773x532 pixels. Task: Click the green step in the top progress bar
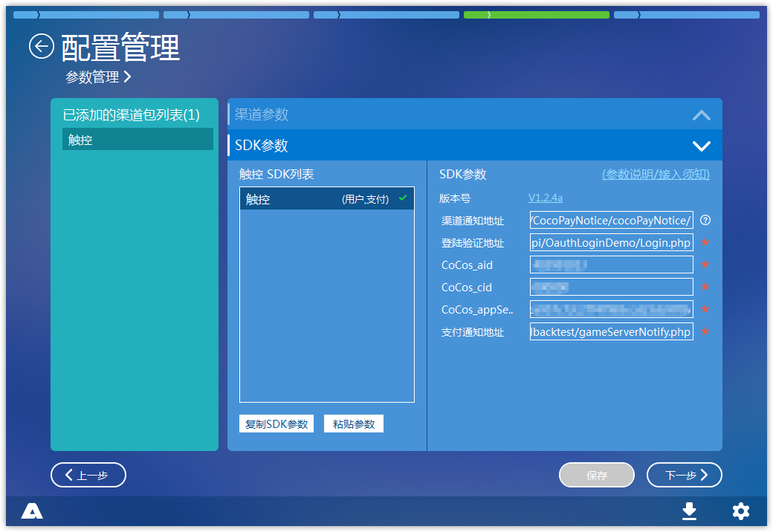click(x=536, y=14)
